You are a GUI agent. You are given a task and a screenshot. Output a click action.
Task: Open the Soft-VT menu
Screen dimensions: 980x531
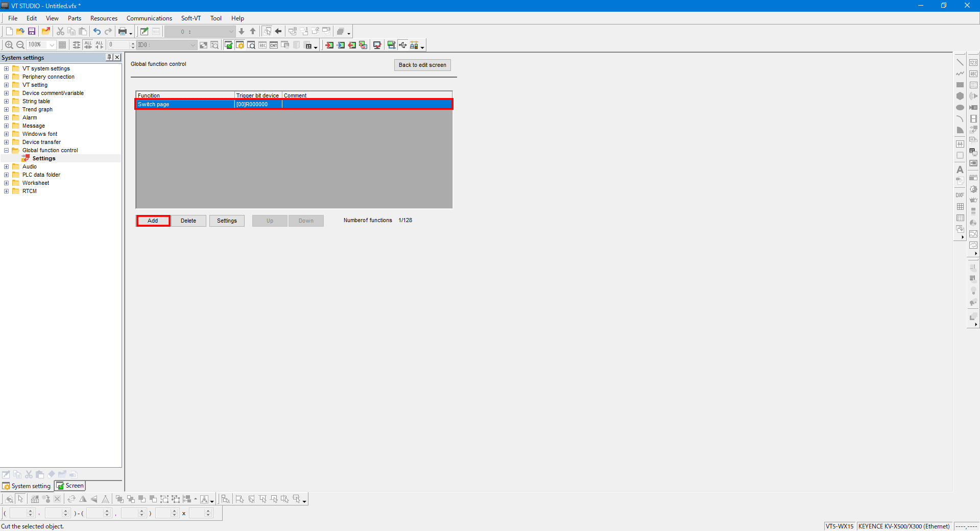click(190, 18)
